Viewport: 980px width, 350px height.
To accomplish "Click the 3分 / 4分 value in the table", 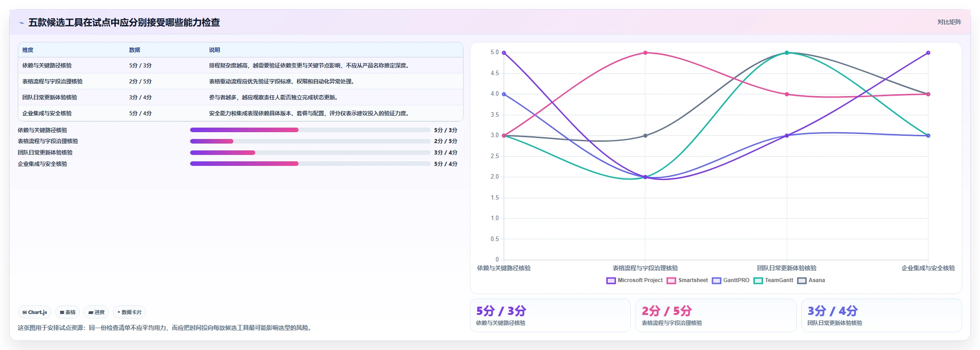I will point(140,98).
